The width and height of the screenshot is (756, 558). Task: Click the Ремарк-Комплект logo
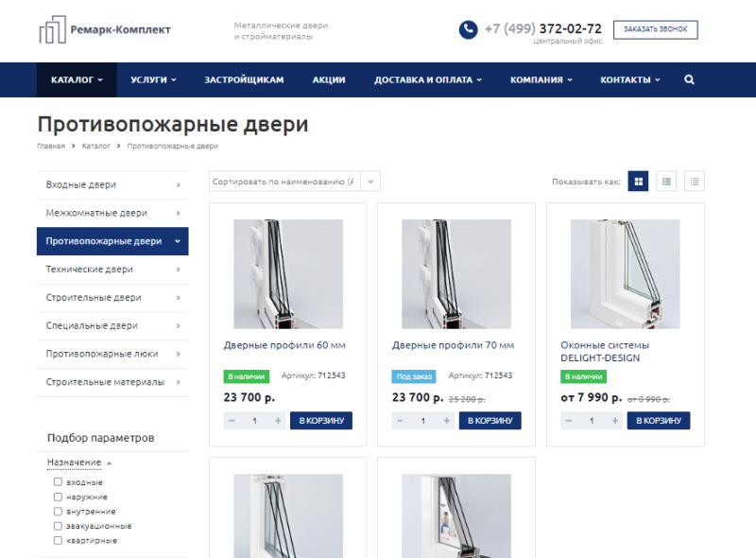[105, 30]
